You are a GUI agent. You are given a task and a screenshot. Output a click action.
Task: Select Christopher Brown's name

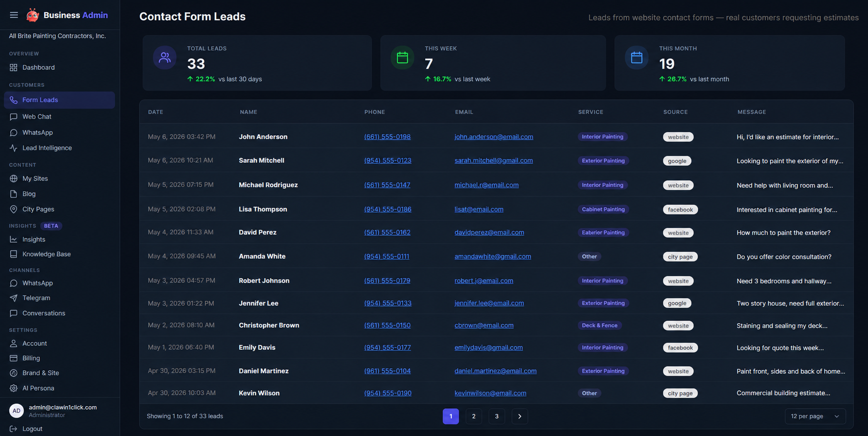(x=269, y=326)
